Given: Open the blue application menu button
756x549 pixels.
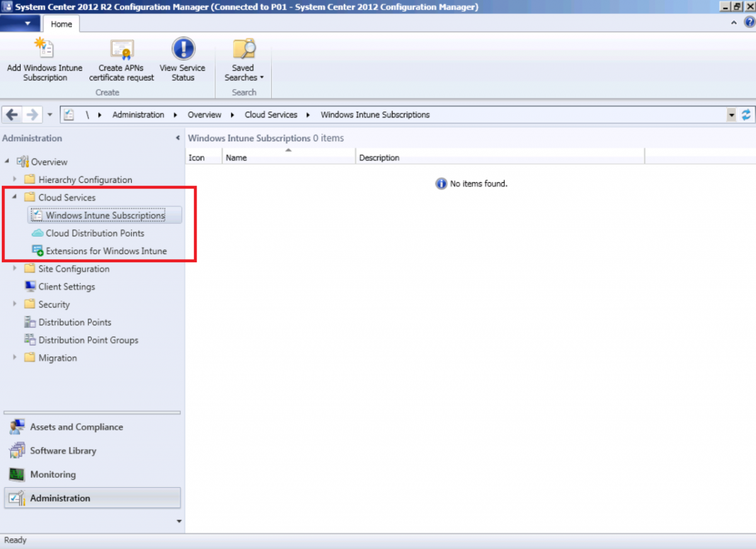Looking at the screenshot, I should click(x=21, y=23).
